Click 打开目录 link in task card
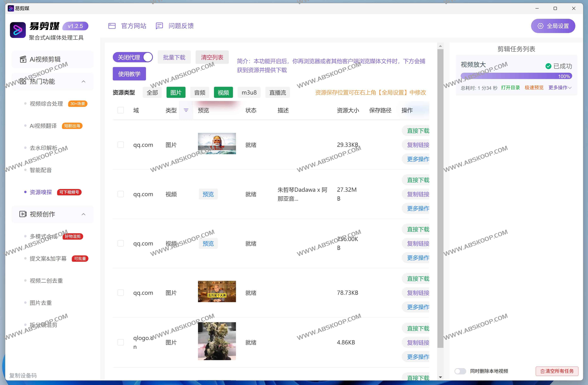The image size is (588, 385). (510, 88)
